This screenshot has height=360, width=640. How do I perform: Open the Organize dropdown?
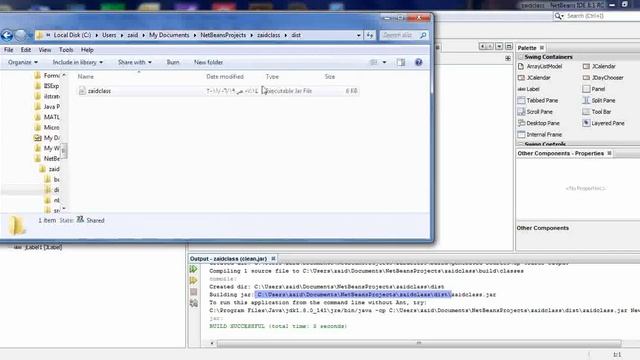pos(23,62)
